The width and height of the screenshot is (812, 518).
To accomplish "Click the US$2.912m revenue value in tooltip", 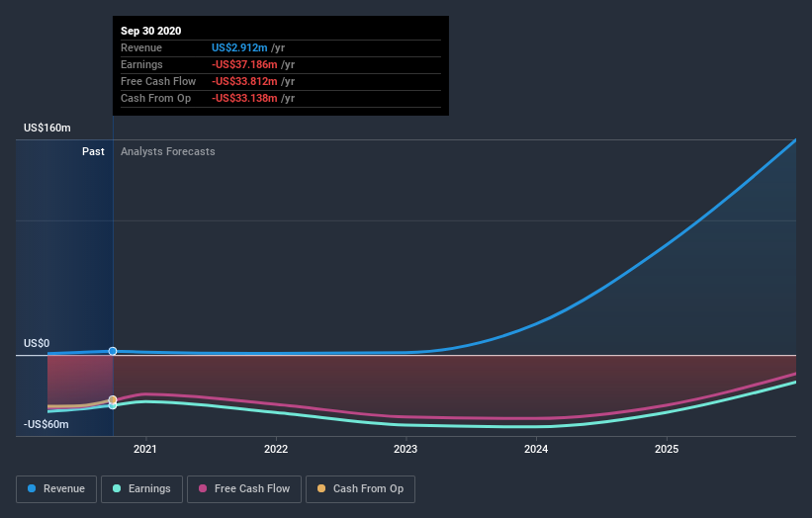I will (239, 47).
